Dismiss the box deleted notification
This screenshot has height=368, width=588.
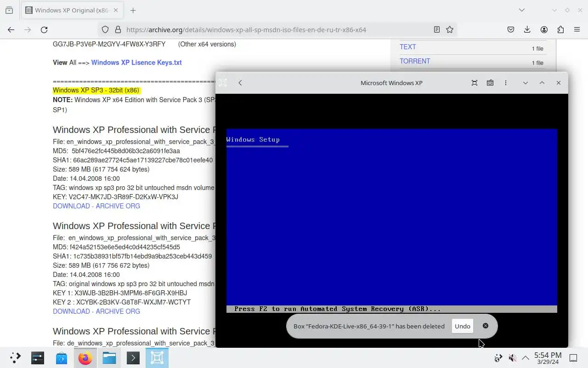[486, 326]
